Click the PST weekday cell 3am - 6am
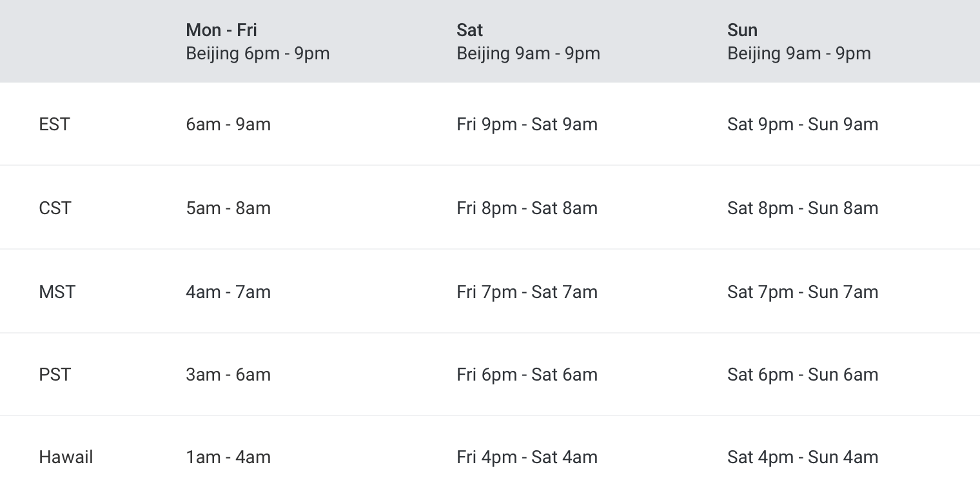Screen dimensions: 980x498 click(x=228, y=374)
